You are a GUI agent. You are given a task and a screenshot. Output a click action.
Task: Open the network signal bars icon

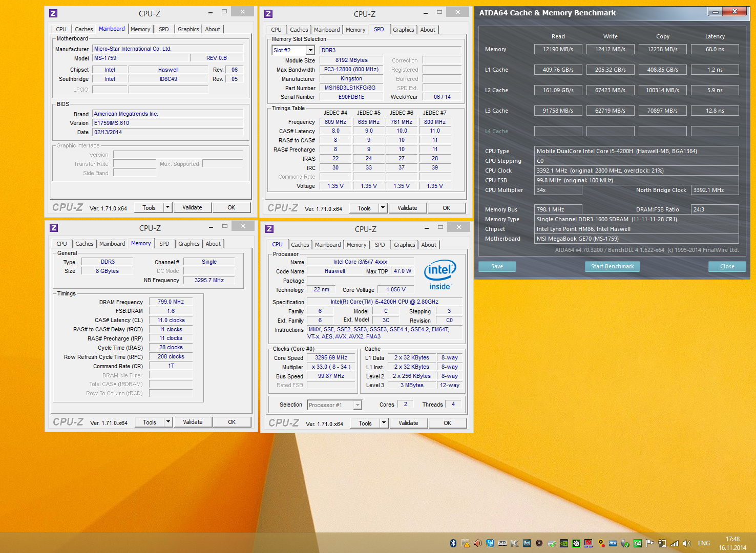675,543
